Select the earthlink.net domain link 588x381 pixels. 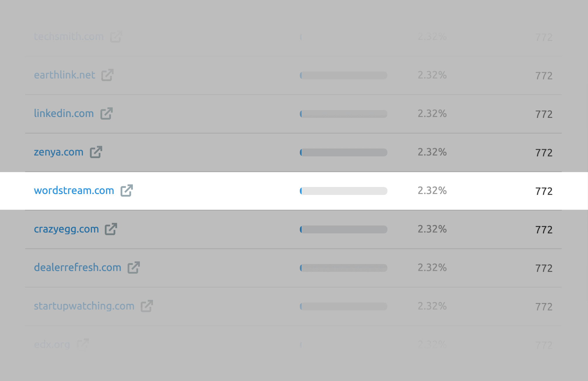click(65, 75)
